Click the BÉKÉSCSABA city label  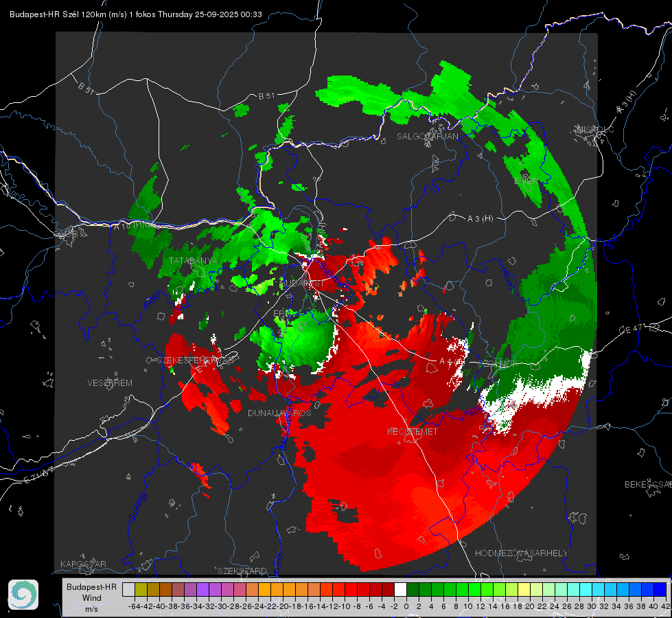[648, 484]
